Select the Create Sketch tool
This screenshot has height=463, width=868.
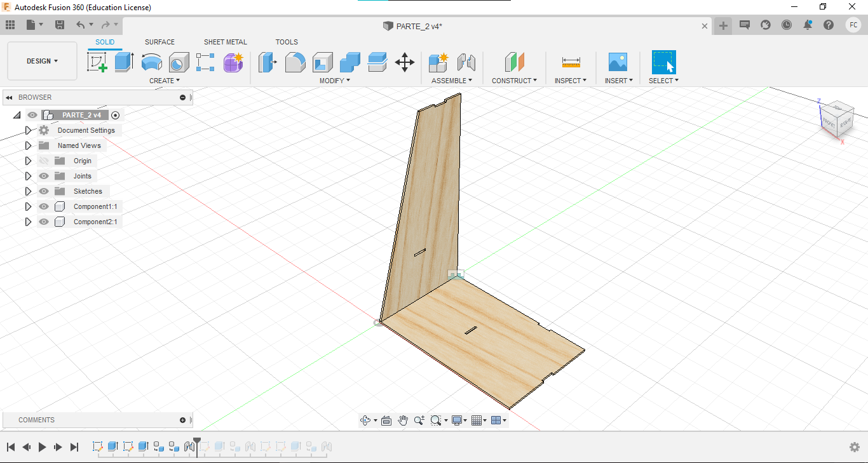click(x=97, y=62)
